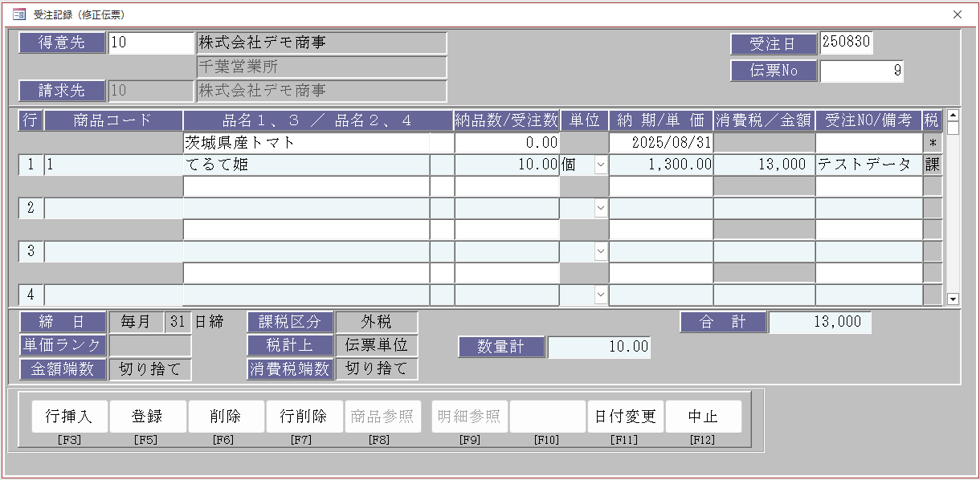The image size is (980, 480).
Task: Open the 単位 dropdown in row 2
Action: click(x=600, y=208)
